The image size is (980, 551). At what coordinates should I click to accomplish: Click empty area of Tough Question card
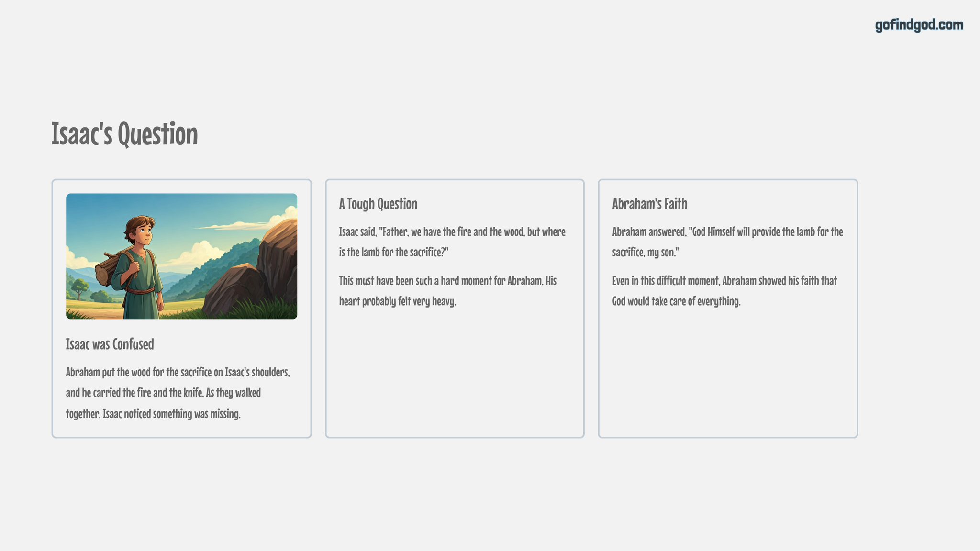(x=455, y=373)
